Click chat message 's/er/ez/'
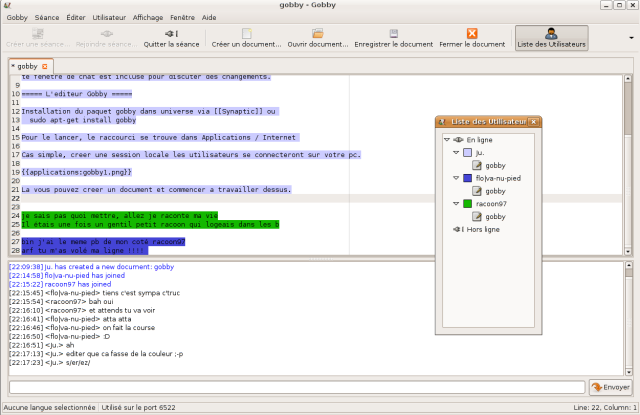 pos(50,362)
